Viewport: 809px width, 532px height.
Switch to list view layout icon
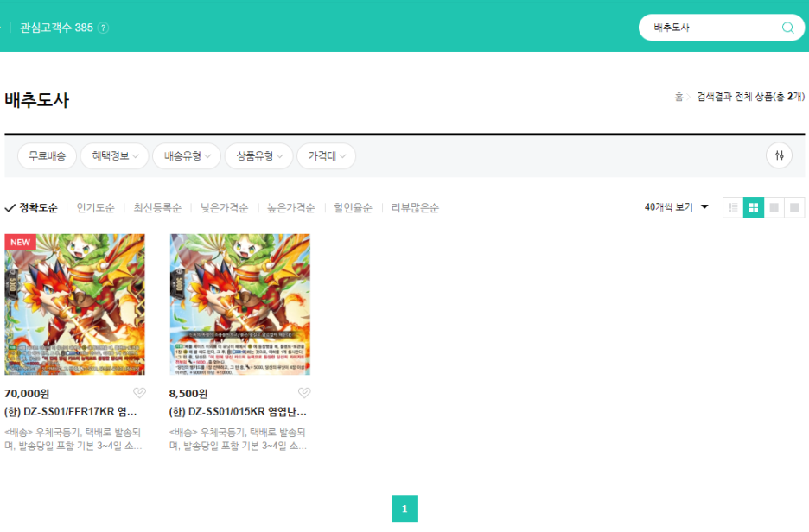click(733, 207)
